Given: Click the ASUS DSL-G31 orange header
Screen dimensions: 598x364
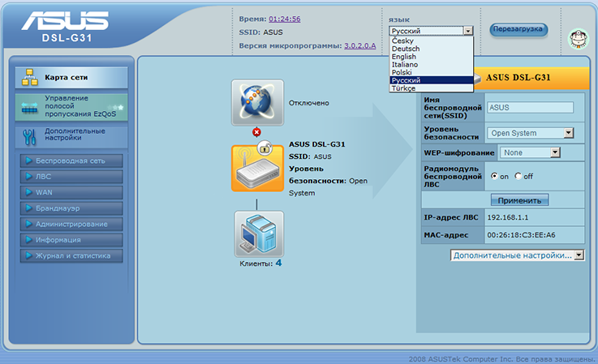Looking at the screenshot, I should click(x=530, y=78).
